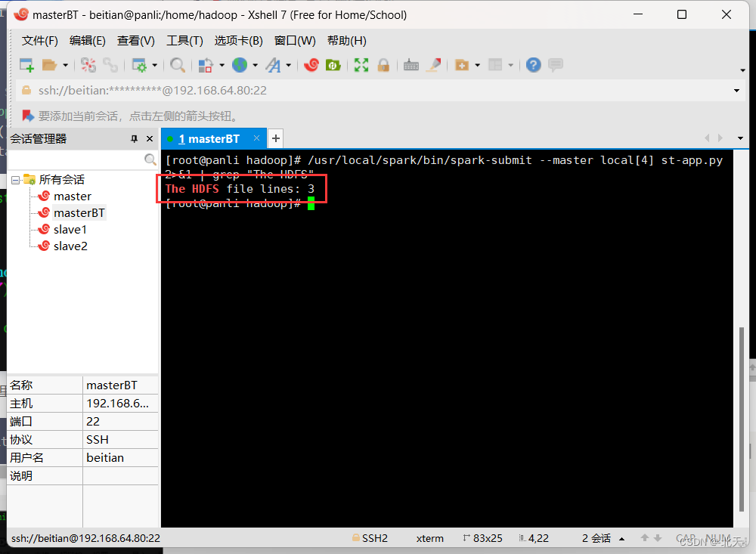Viewport: 756px width, 554px height.
Task: Click the status bar up arrow
Action: pyautogui.click(x=645, y=537)
